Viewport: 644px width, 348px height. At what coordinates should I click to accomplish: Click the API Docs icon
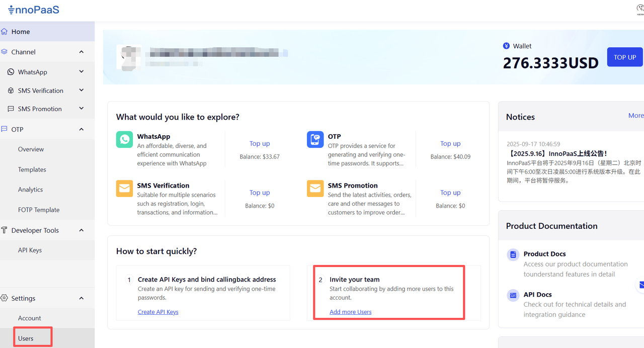(x=513, y=295)
